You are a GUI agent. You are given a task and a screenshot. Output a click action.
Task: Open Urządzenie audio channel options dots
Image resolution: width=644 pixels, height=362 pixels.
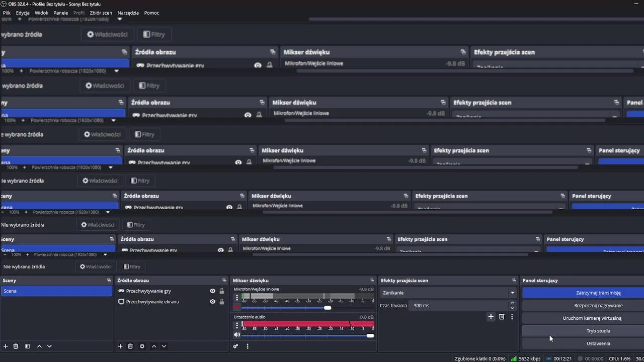coord(237,325)
